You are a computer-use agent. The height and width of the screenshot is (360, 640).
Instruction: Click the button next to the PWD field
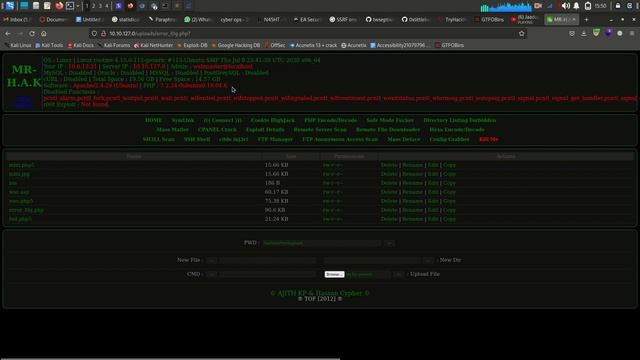point(389,243)
